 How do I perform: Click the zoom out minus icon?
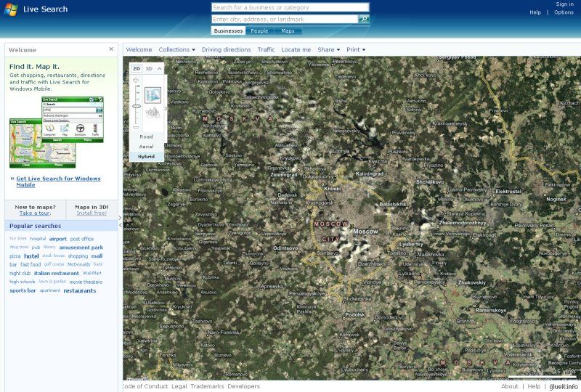tap(136, 126)
